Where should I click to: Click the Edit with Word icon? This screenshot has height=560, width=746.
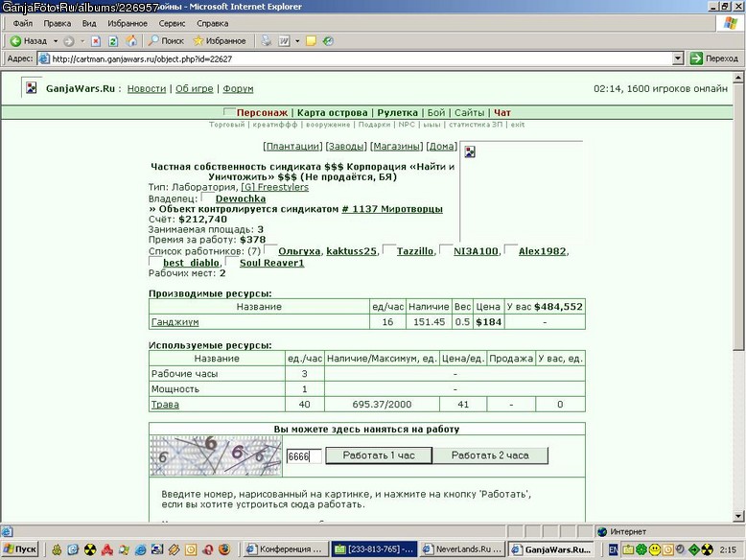284,41
